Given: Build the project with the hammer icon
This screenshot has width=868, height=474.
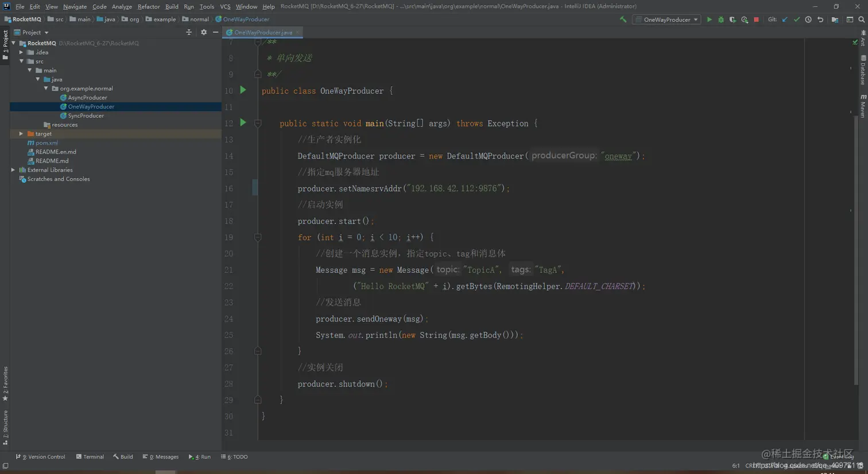Looking at the screenshot, I should pyautogui.click(x=623, y=20).
